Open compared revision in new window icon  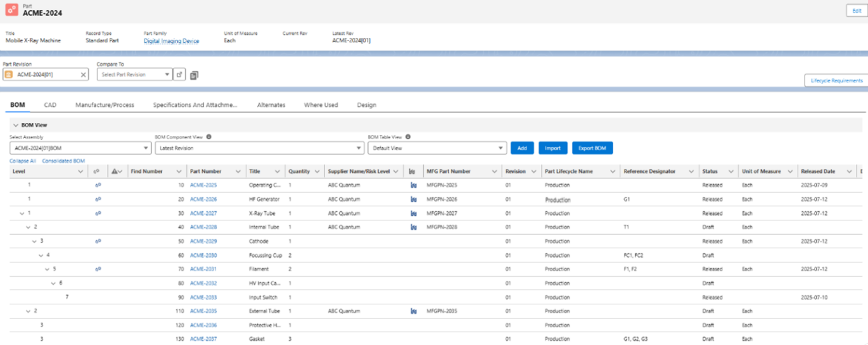coord(180,75)
